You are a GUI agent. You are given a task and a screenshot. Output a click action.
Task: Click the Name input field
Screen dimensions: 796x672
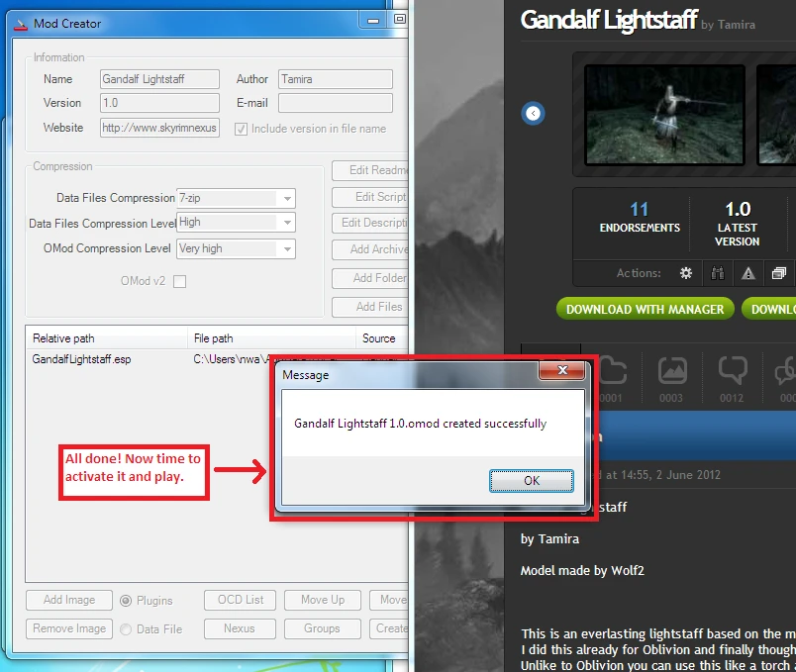coord(159,79)
